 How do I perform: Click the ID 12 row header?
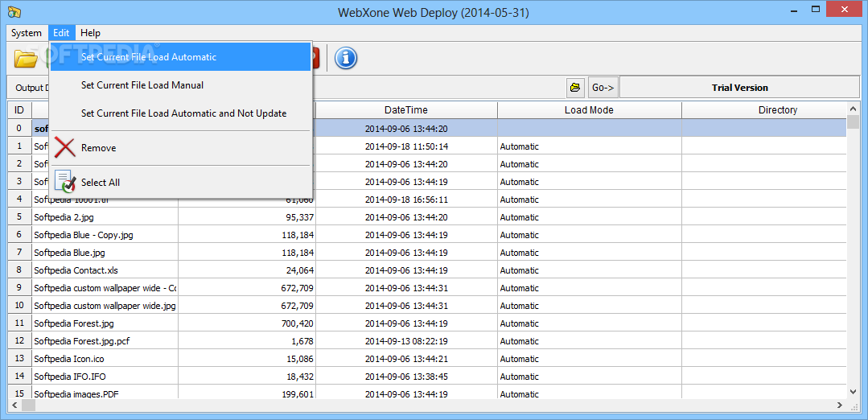19,341
